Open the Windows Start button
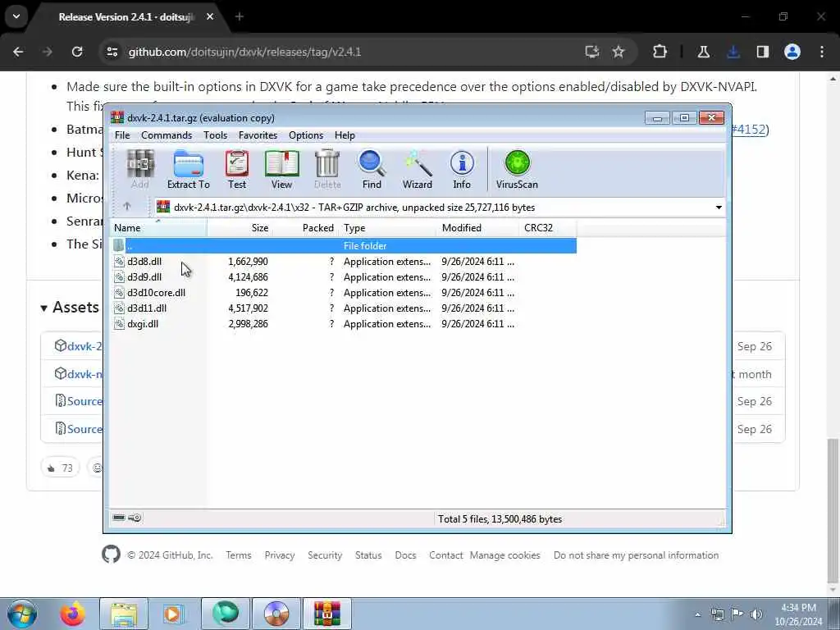The width and height of the screenshot is (840, 630). [22, 614]
